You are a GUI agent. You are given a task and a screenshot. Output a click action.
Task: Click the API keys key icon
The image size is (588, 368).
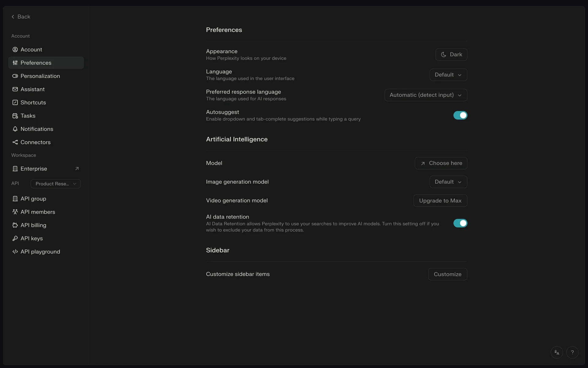tap(15, 238)
